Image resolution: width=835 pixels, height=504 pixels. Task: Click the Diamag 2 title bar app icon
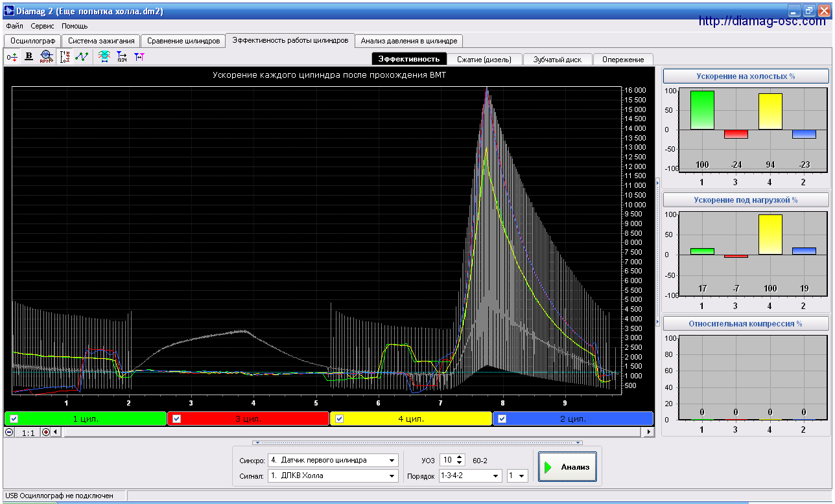[9, 10]
